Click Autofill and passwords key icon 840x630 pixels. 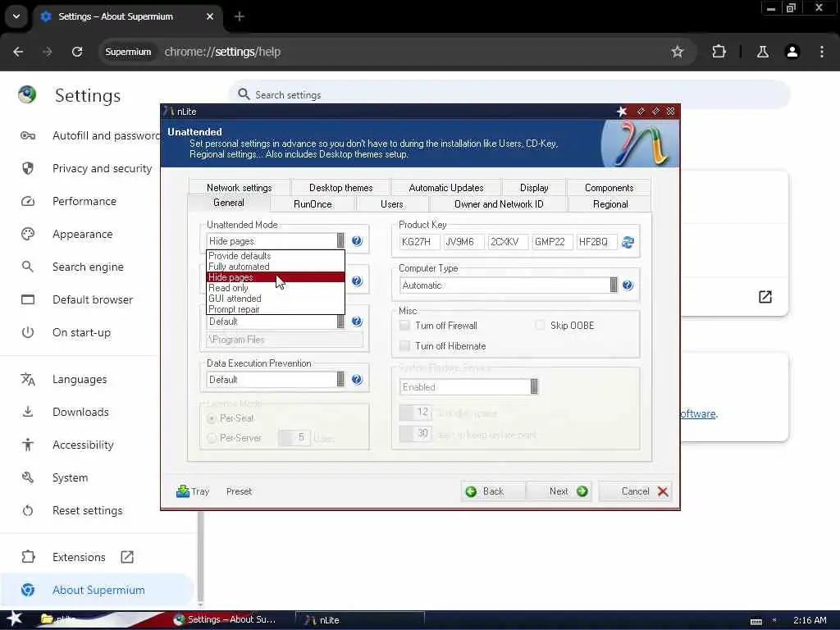(x=28, y=135)
